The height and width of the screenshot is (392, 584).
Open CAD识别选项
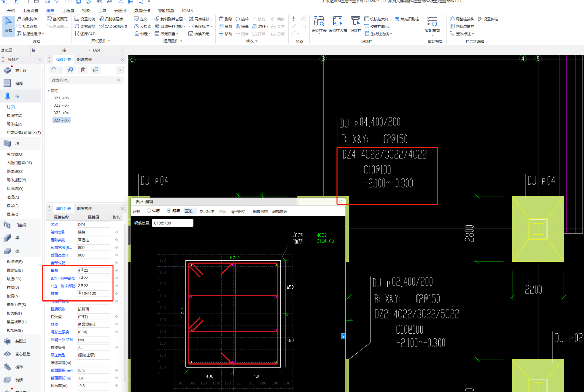[x=113, y=26]
